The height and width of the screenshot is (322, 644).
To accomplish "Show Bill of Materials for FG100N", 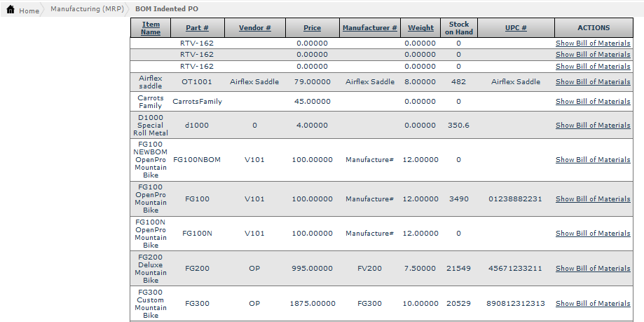I will pyautogui.click(x=593, y=234).
